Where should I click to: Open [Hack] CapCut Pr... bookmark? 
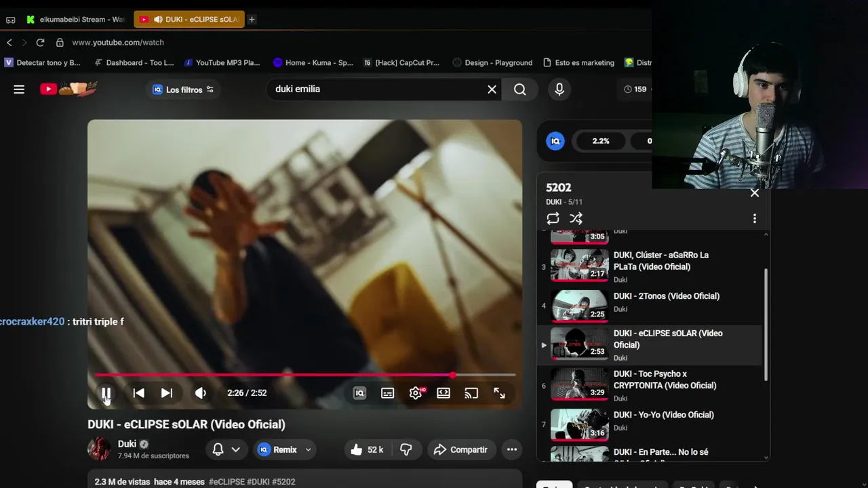(401, 62)
